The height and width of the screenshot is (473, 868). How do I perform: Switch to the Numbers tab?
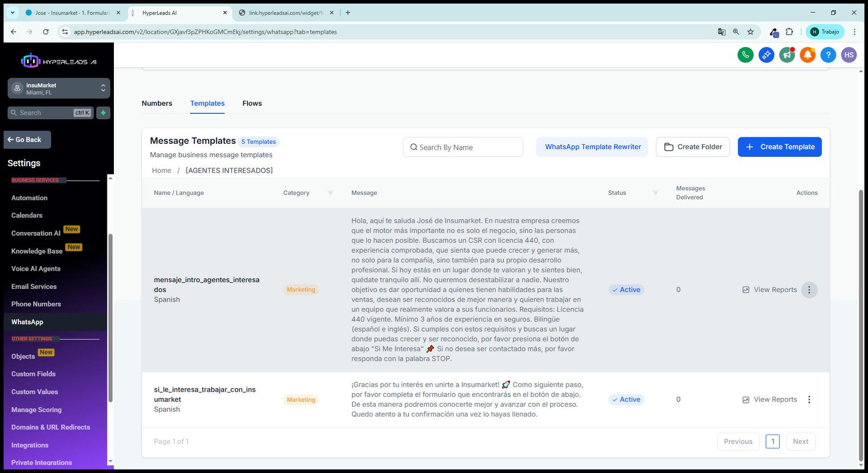click(157, 104)
